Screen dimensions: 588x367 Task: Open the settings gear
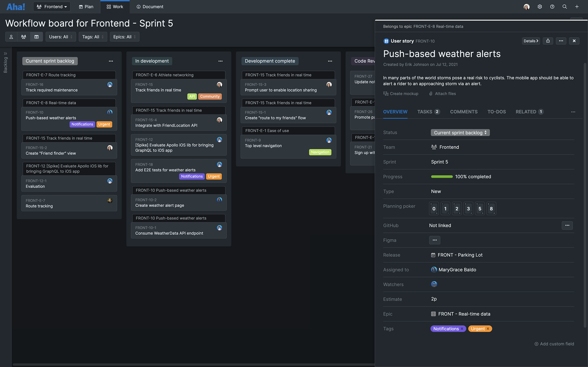pos(540,6)
